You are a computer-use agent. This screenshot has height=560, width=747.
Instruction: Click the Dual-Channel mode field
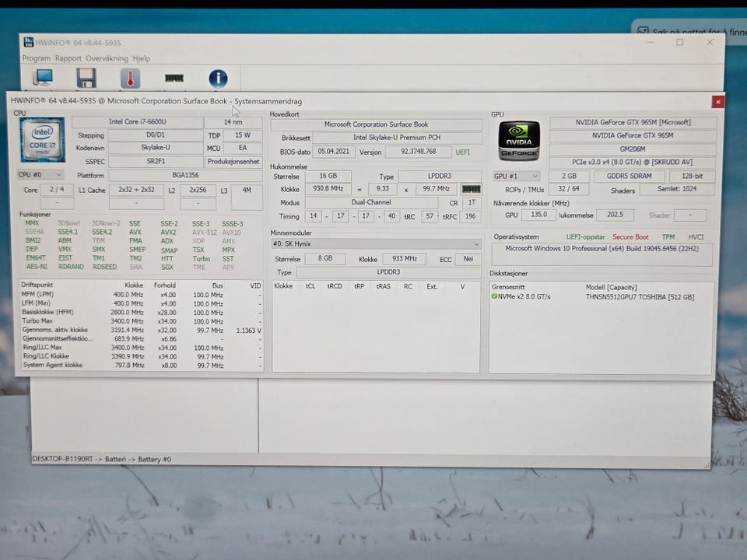coord(371,202)
